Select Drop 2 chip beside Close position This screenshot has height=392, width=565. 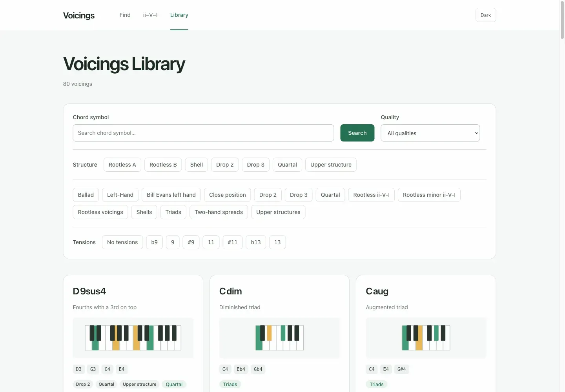coord(268,195)
